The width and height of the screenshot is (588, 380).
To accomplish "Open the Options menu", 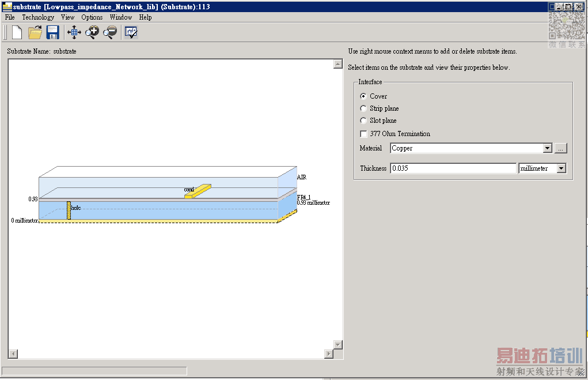I will click(x=92, y=17).
